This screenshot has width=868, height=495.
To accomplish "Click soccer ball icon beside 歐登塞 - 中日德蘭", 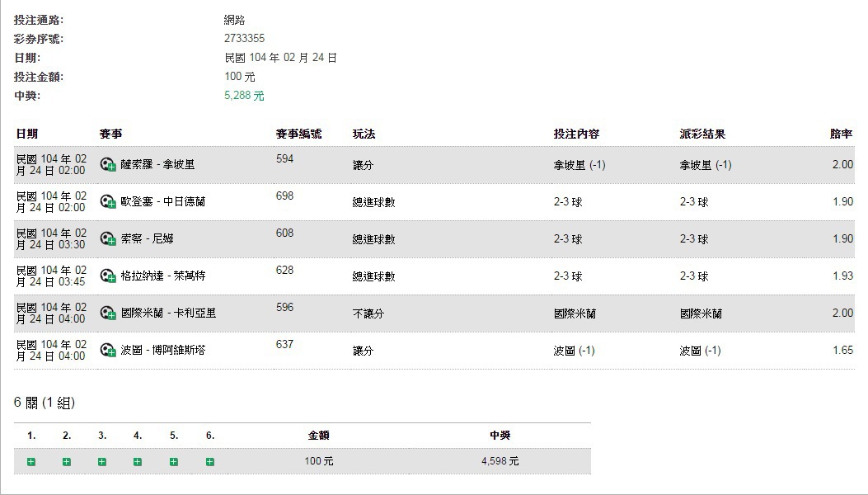I will pyautogui.click(x=108, y=202).
